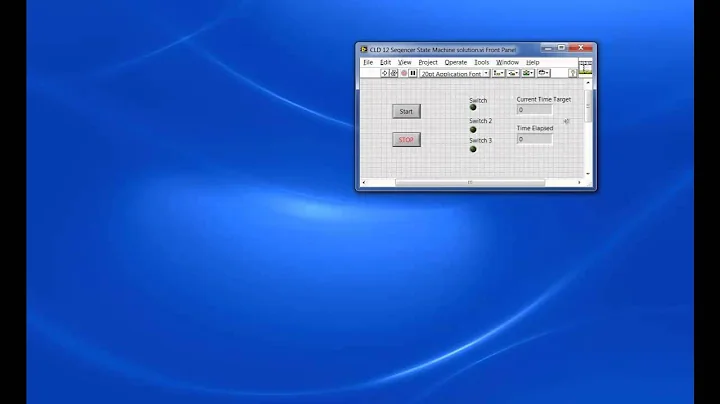The height and width of the screenshot is (404, 720).
Task: Click the Current Time Target numeric field
Action: click(534, 110)
